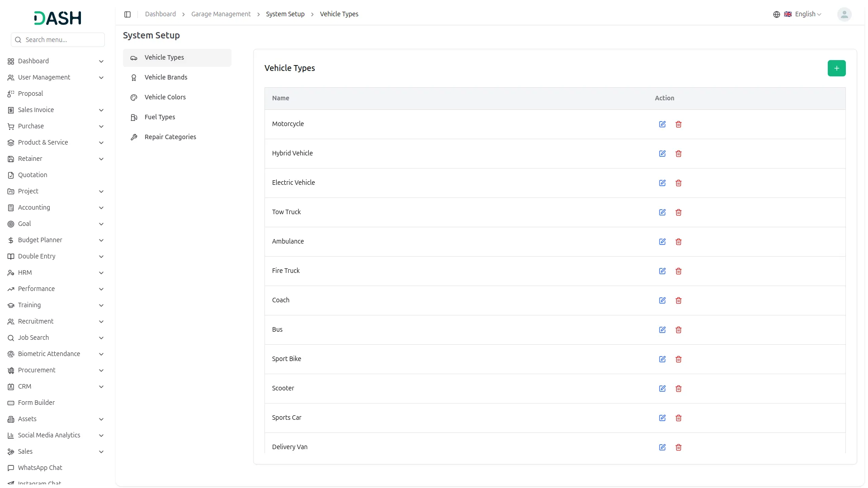Open the Form Builder sidebar link
The height and width of the screenshot is (488, 868).
36,403
